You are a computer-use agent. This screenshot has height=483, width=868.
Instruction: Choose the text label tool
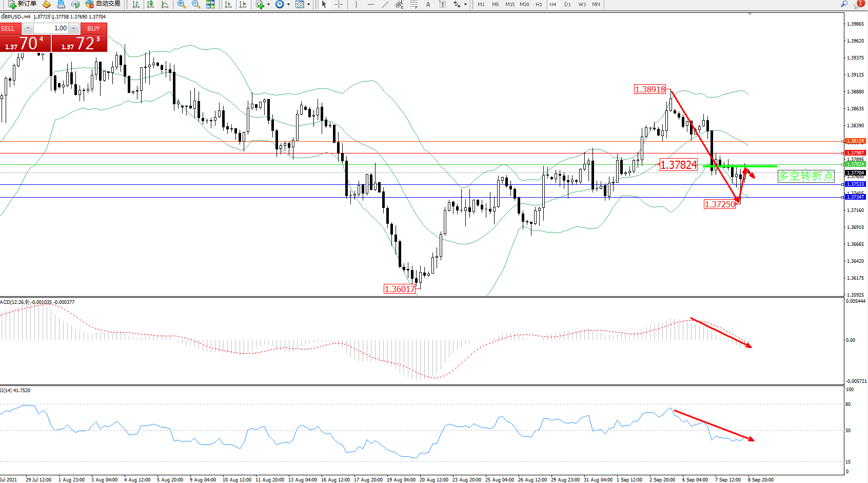[x=428, y=4]
